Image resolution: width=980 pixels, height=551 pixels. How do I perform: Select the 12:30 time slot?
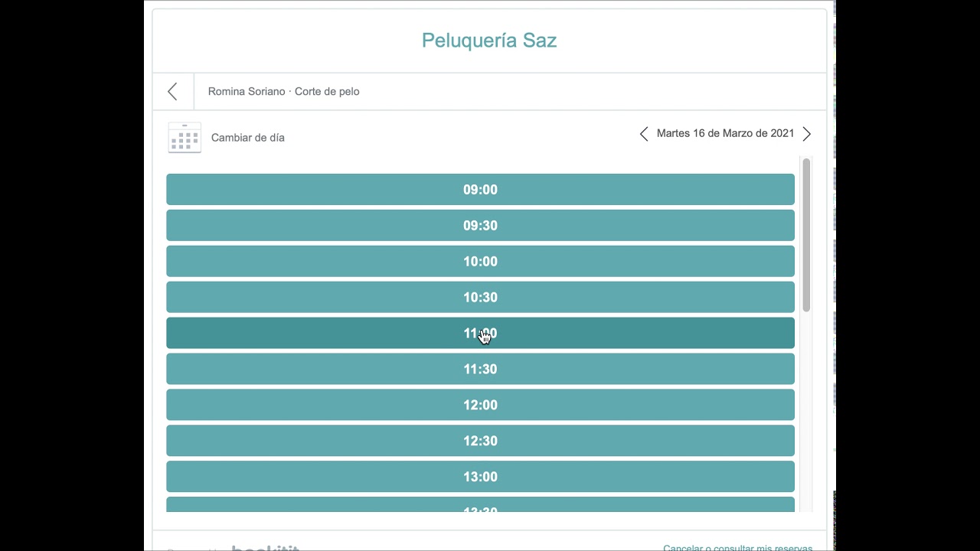coord(480,442)
